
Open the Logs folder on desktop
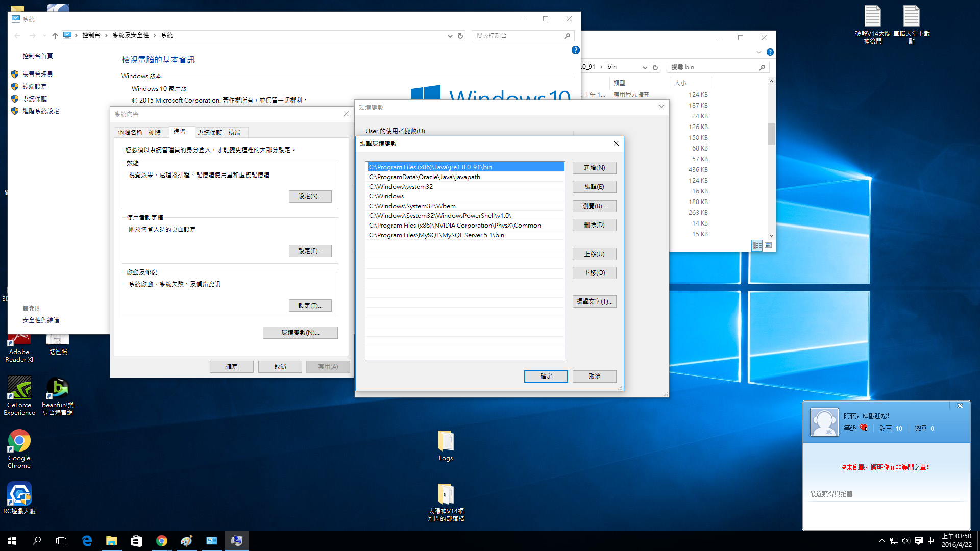446,445
